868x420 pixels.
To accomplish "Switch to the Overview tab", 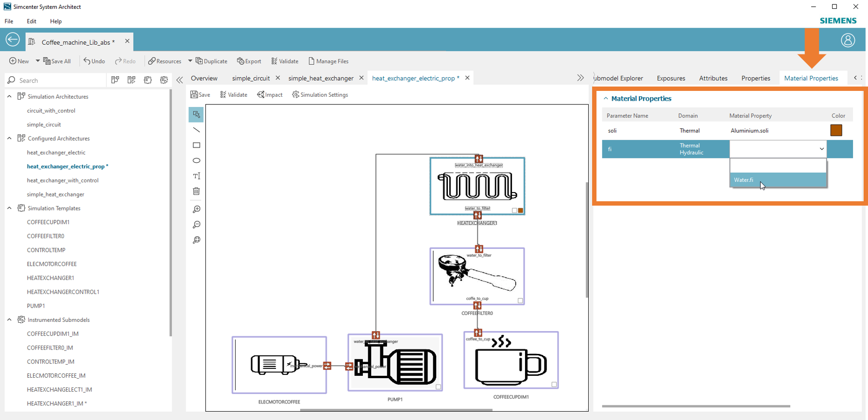I will click(204, 78).
